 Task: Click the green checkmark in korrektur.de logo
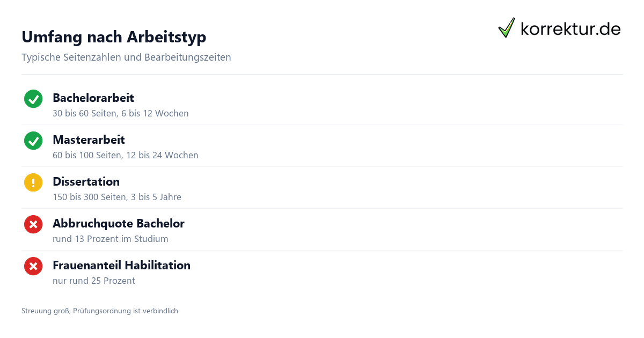point(507,28)
